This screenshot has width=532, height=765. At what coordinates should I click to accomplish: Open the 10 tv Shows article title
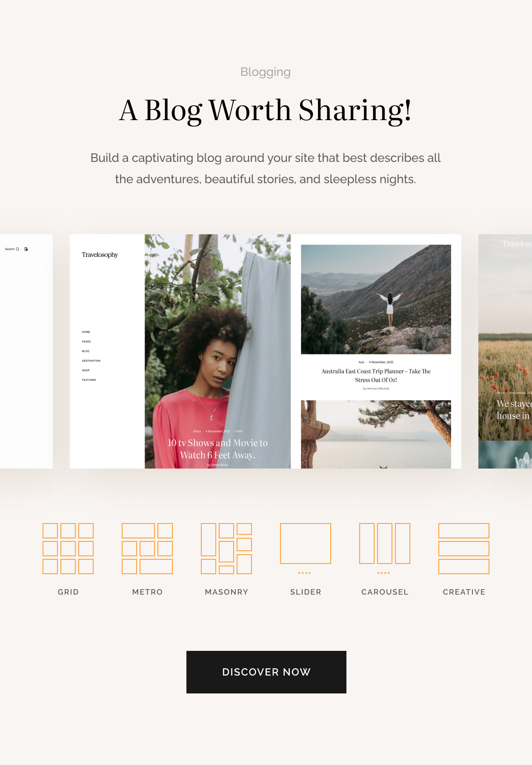(217, 449)
